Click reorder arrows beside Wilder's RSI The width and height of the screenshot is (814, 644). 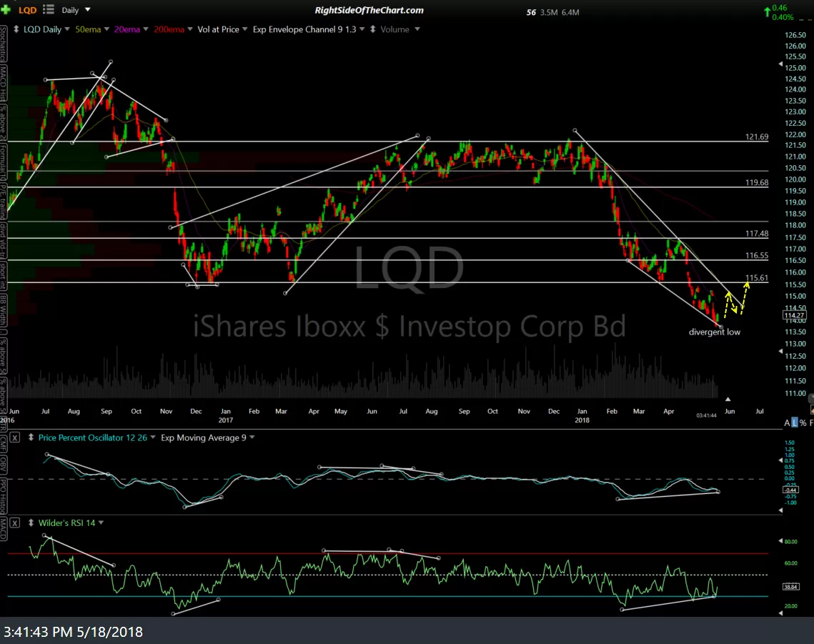click(x=31, y=522)
